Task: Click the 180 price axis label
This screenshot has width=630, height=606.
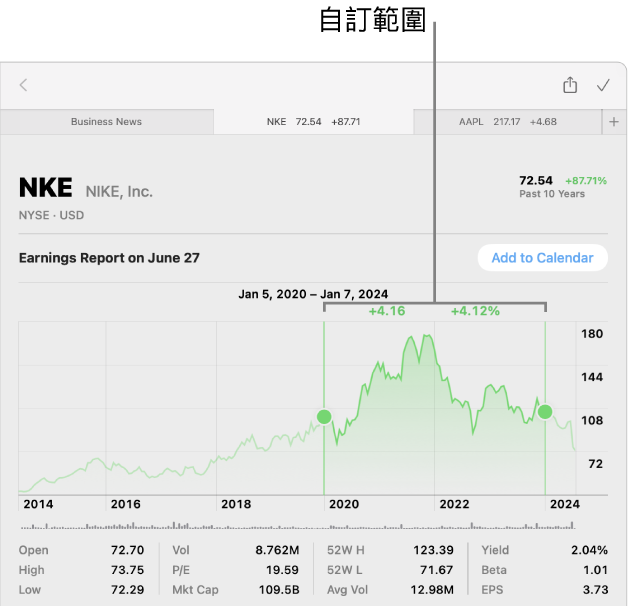Action: 592,334
